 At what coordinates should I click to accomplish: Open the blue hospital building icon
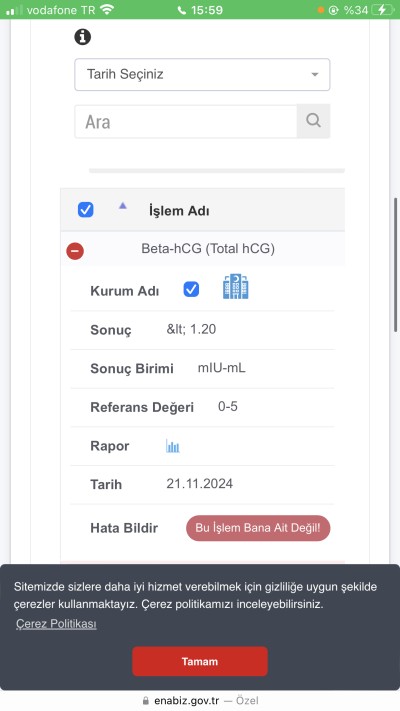(235, 287)
